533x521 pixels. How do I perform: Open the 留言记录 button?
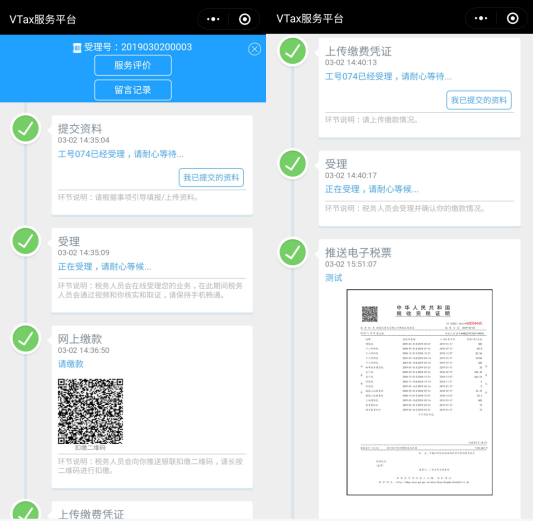pyautogui.click(x=133, y=90)
